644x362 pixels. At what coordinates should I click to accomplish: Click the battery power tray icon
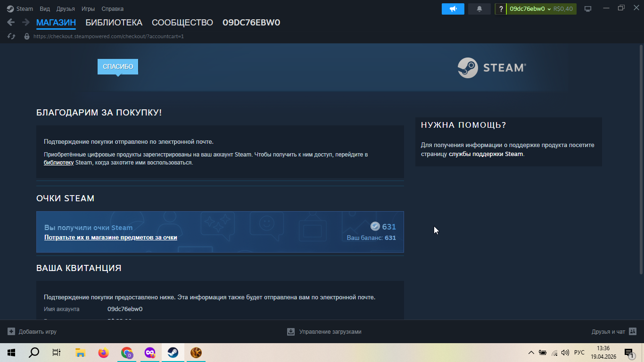[543, 353]
